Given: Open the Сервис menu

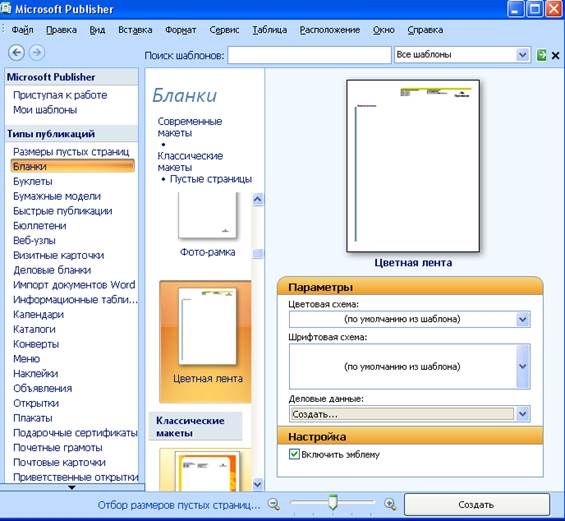Looking at the screenshot, I should tap(224, 30).
